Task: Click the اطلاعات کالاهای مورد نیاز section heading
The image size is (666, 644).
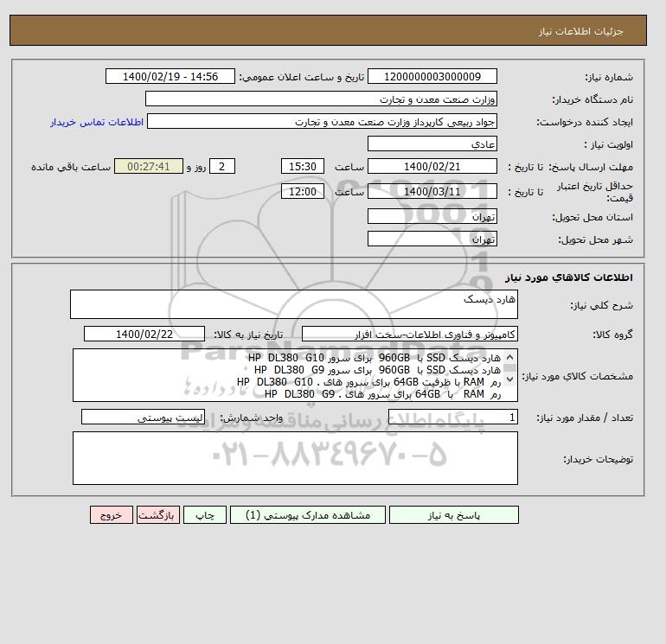Action: (569, 277)
